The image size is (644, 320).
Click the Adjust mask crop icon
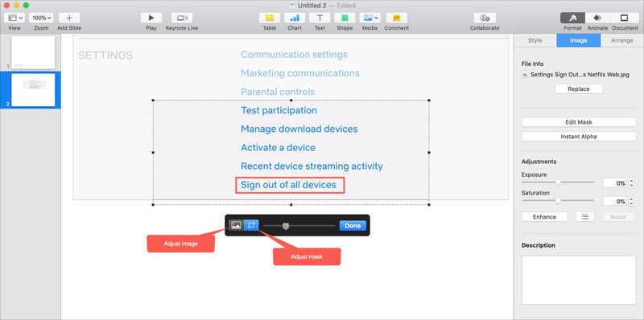pos(251,225)
